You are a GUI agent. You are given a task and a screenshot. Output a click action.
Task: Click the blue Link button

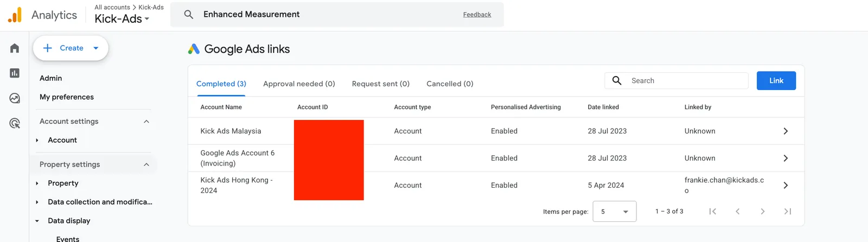tap(776, 80)
